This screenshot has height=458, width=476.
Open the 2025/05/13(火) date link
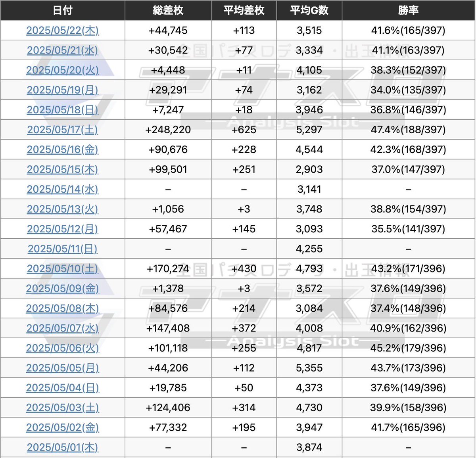tap(63, 209)
